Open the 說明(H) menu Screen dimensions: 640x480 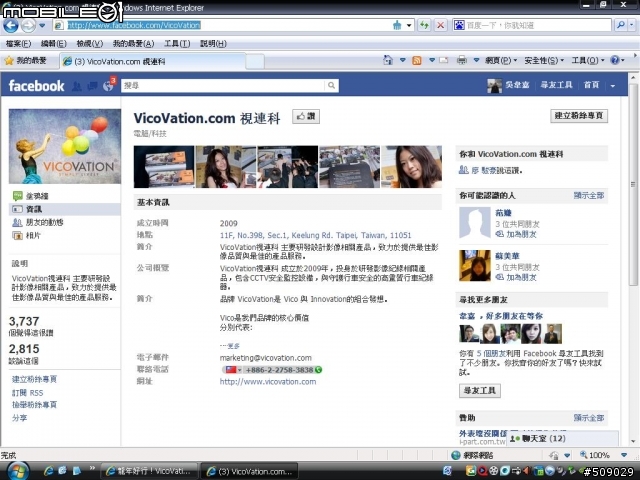point(213,44)
